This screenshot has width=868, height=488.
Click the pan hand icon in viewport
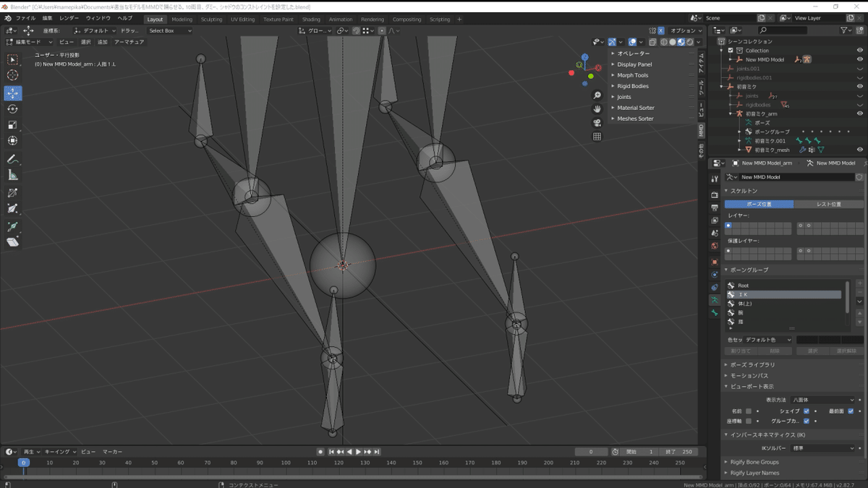tap(597, 109)
